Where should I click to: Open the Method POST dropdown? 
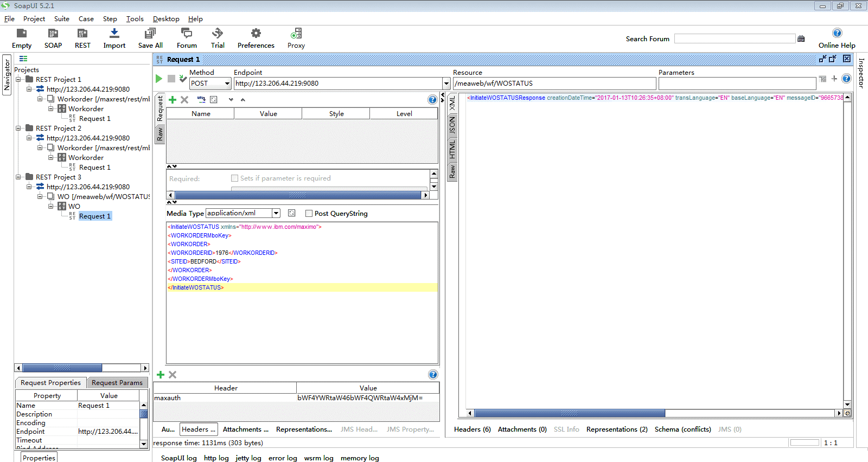227,84
